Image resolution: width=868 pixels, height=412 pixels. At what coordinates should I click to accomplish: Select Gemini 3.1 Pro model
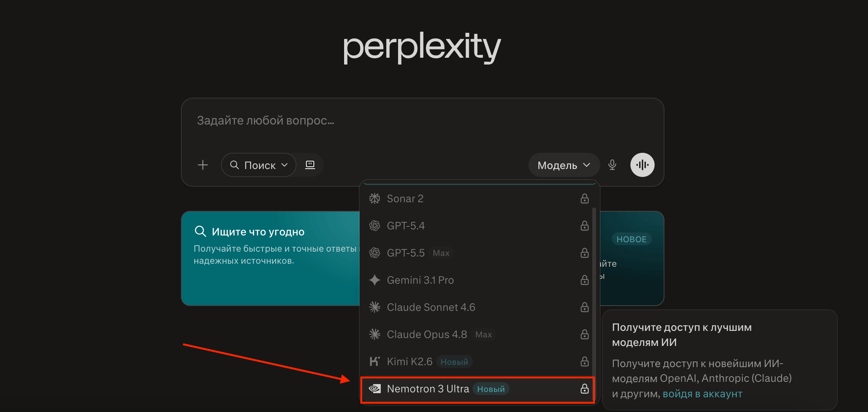tap(477, 280)
